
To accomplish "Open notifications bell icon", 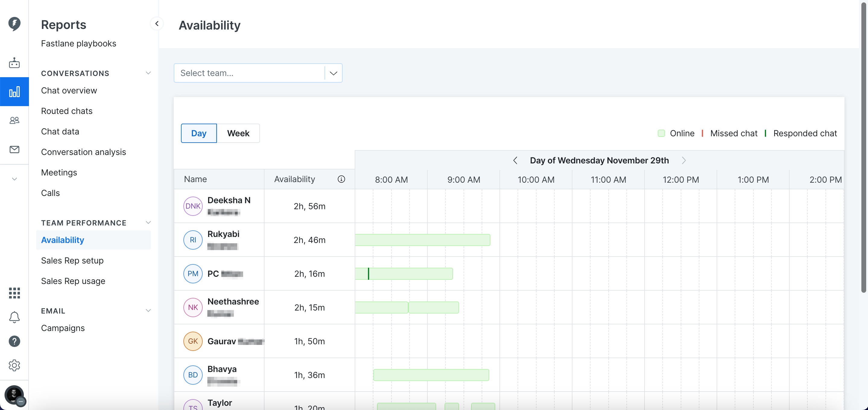I will (14, 317).
